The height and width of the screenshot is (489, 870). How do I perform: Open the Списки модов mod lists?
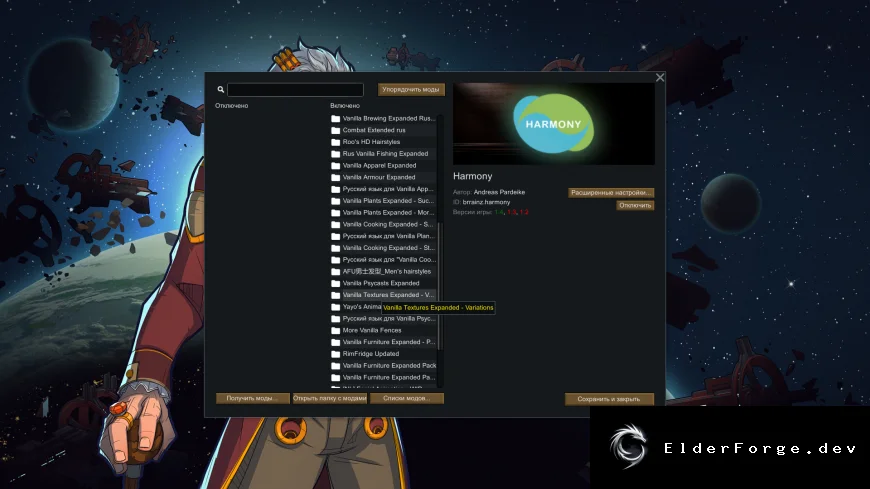[407, 399]
